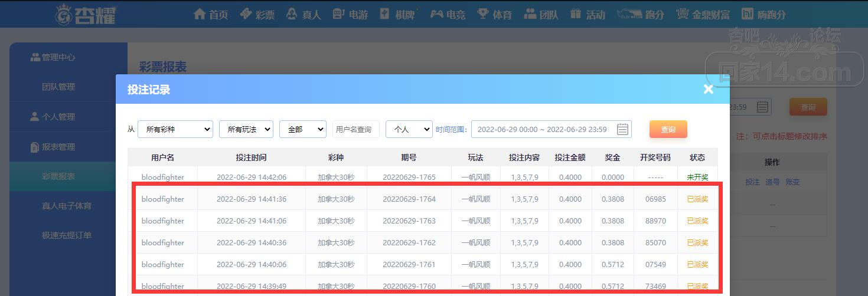Open calendar icon in dialog date range
This screenshot has height=296, width=868.
click(x=622, y=129)
